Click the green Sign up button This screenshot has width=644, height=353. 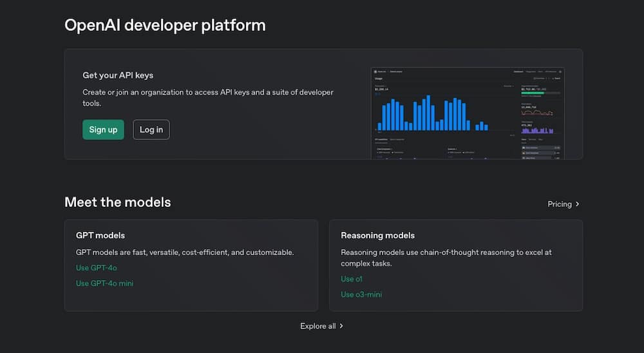point(103,129)
